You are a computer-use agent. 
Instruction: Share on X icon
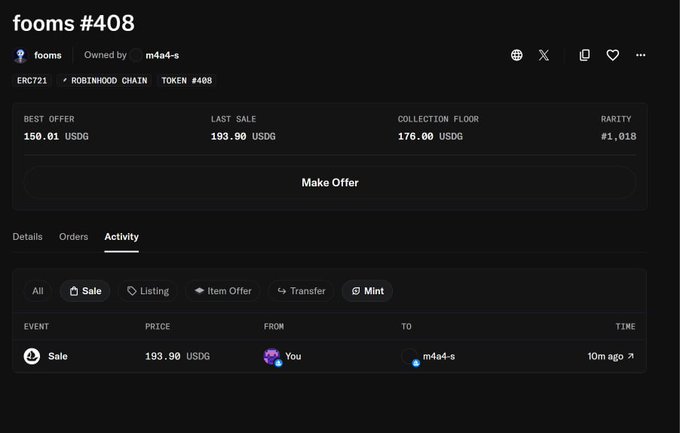544,55
